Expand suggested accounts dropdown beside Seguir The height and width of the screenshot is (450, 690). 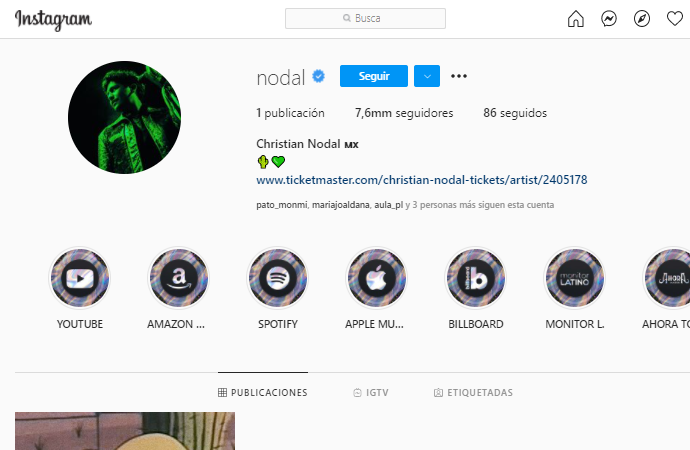click(x=427, y=76)
